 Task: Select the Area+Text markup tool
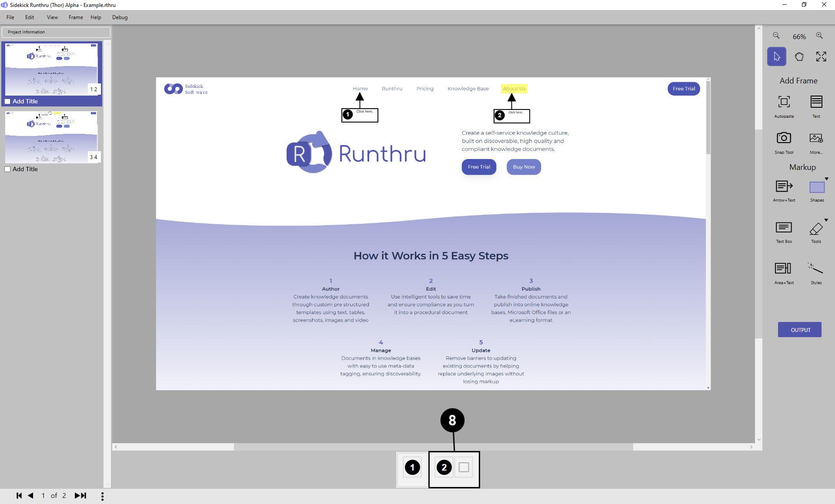[x=783, y=269]
